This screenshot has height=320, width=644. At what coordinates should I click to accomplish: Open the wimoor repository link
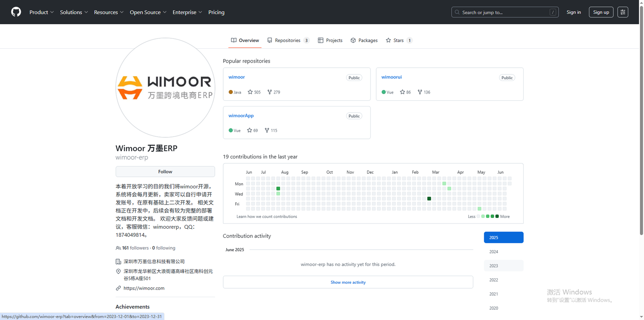coord(237,77)
